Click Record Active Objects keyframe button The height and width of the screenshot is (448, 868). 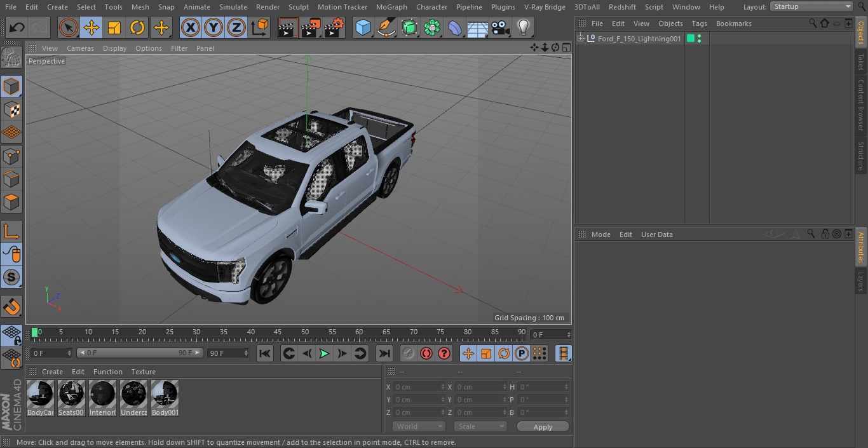tap(409, 353)
